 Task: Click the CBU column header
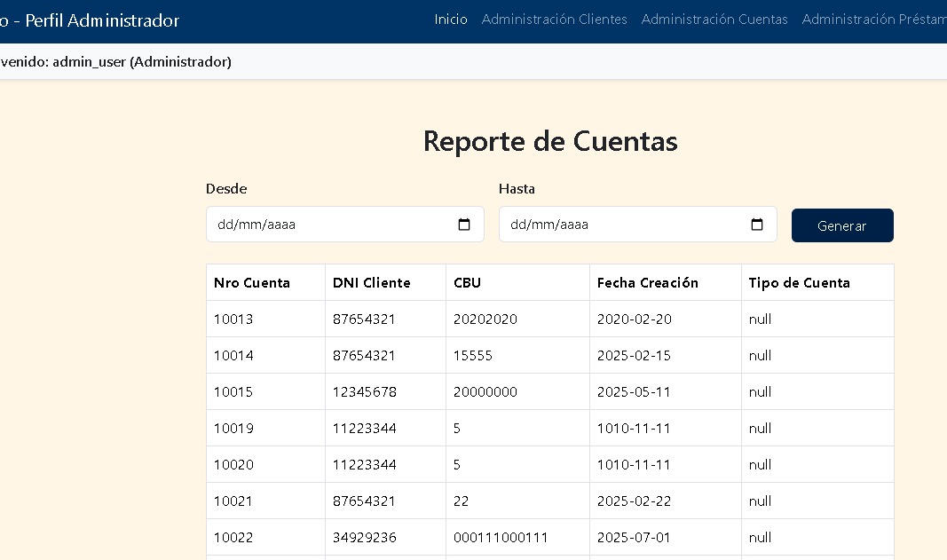(x=468, y=283)
